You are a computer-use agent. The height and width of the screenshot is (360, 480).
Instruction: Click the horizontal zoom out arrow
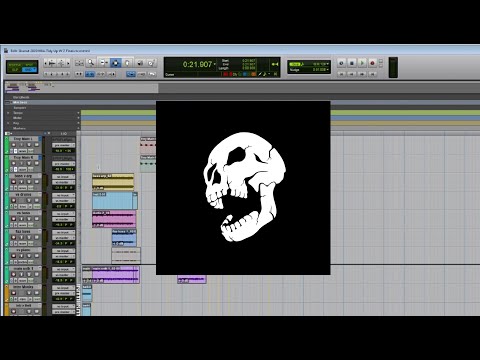pyautogui.click(x=46, y=63)
